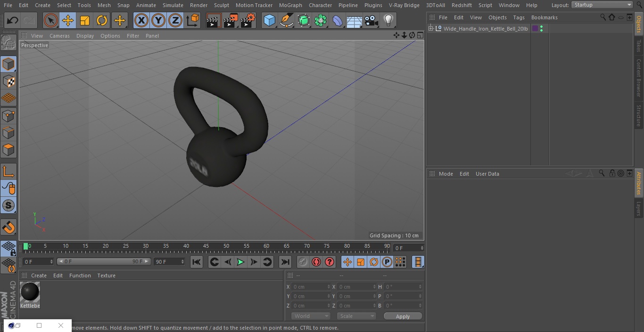The width and height of the screenshot is (644, 332).
Task: Add a Cube primitive object
Action: click(x=269, y=20)
